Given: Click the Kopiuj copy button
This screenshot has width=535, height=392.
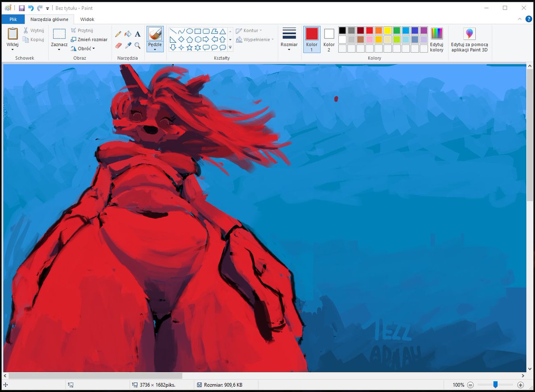Looking at the screenshot, I should click(x=33, y=40).
